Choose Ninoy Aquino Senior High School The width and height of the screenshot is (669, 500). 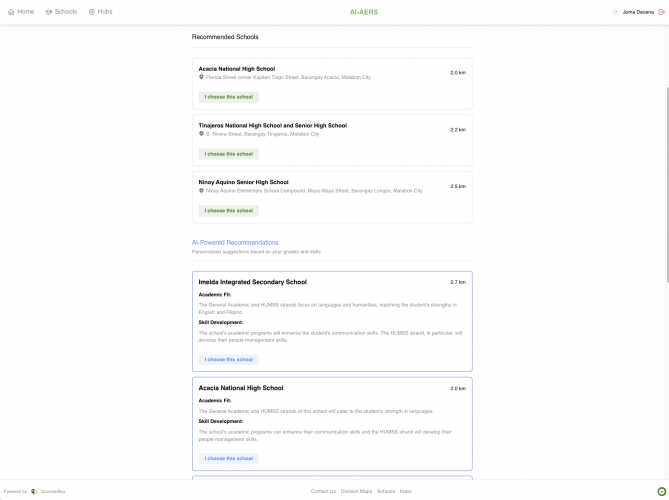229,211
